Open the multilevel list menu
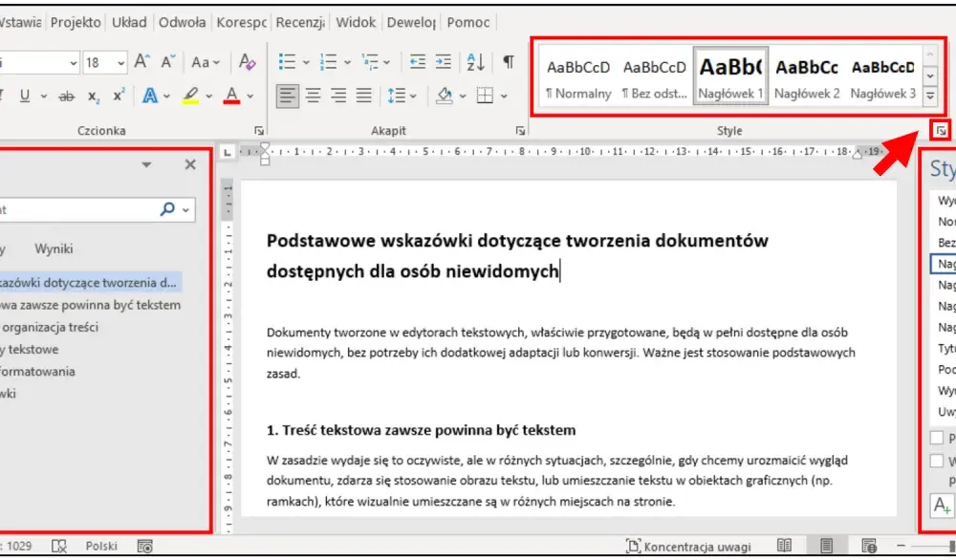The height and width of the screenshot is (560, 956). [x=376, y=61]
